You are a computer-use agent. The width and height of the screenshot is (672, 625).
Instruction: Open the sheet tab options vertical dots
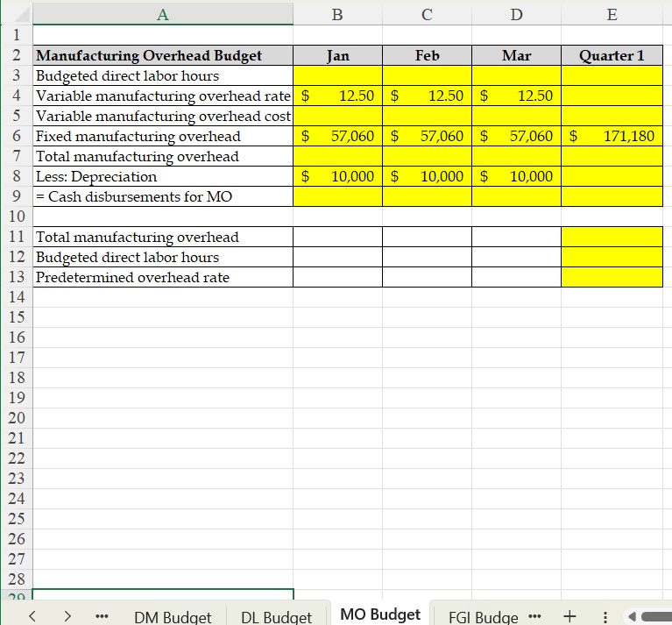tap(605, 617)
